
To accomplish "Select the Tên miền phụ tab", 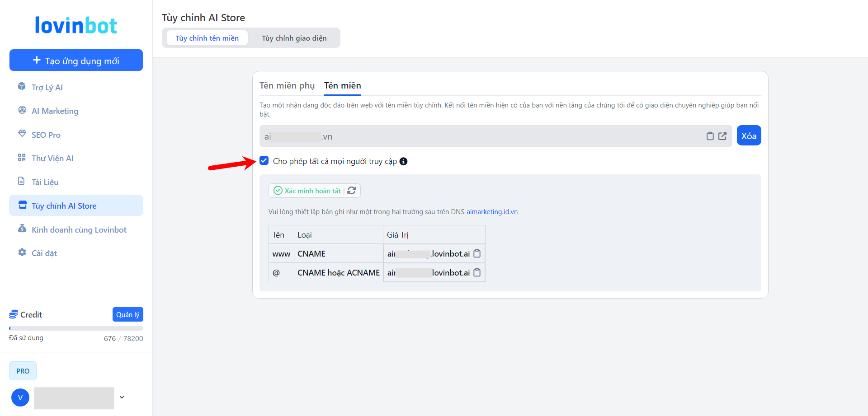I will click(287, 85).
